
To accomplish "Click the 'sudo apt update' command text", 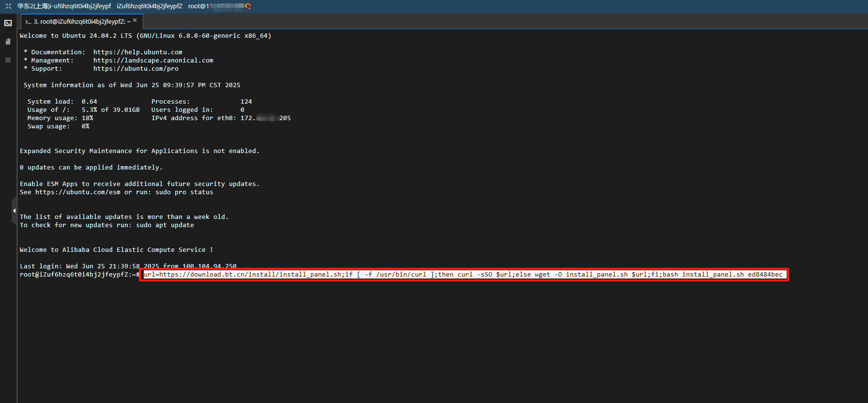I will coord(165,225).
